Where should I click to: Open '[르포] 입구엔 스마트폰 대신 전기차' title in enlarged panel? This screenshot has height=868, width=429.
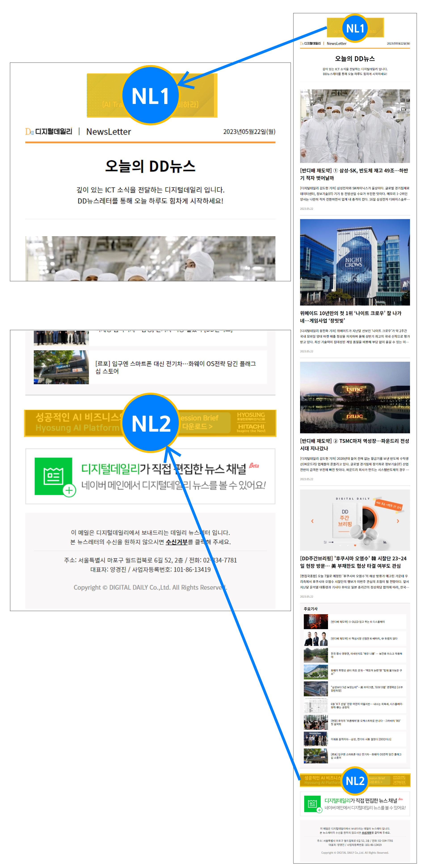175,367
